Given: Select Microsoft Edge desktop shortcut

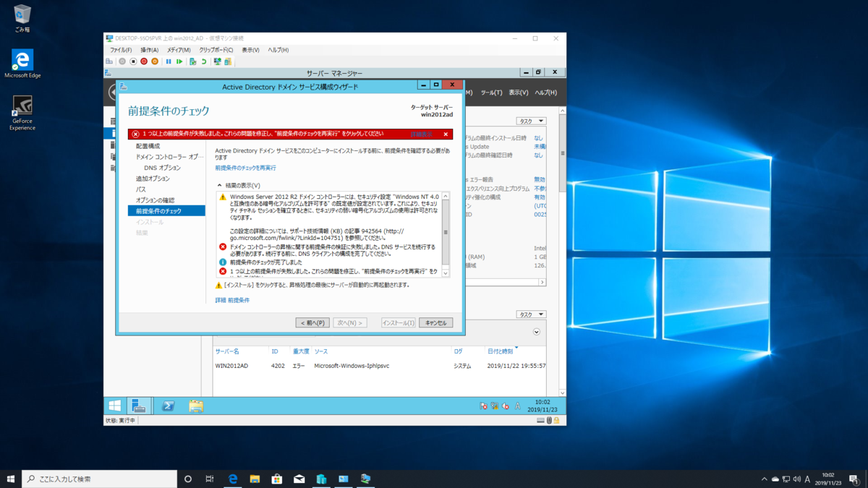Looking at the screenshot, I should pos(22,64).
